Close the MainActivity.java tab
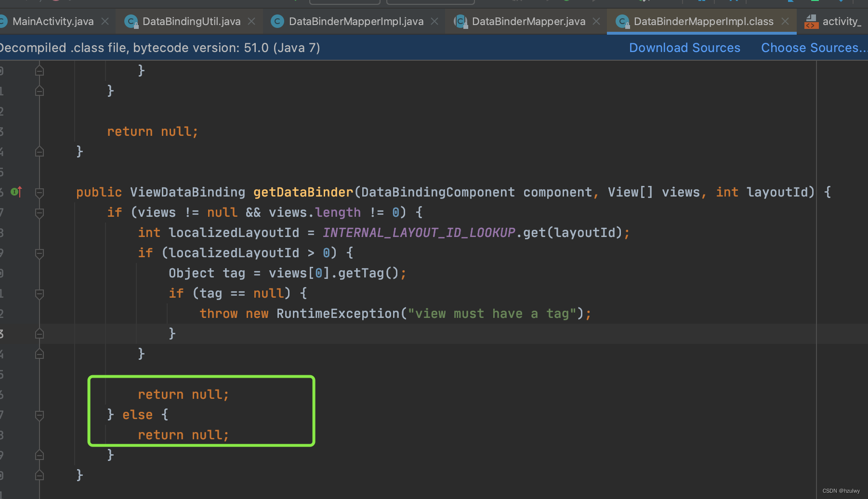The height and width of the screenshot is (499, 868). 105,21
